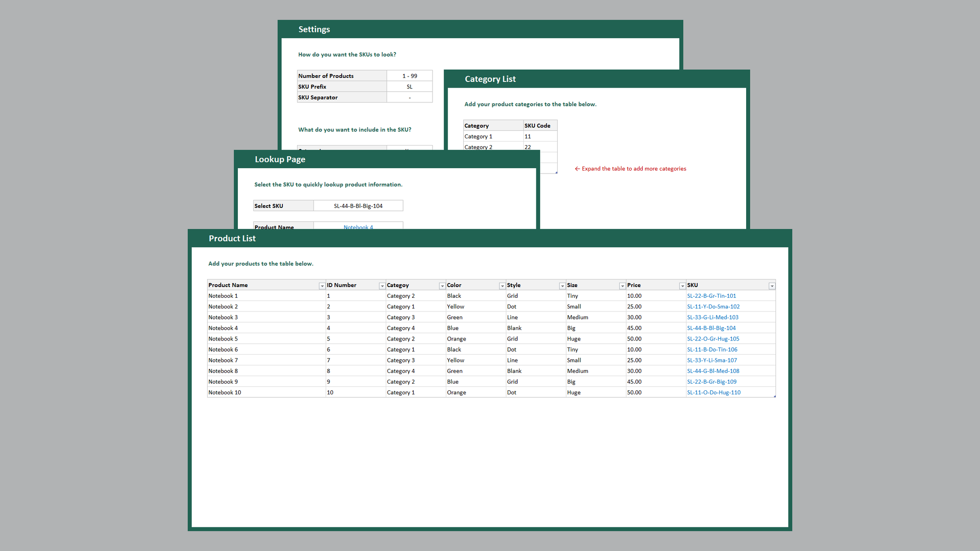Click the Number of Products value cell

409,76
